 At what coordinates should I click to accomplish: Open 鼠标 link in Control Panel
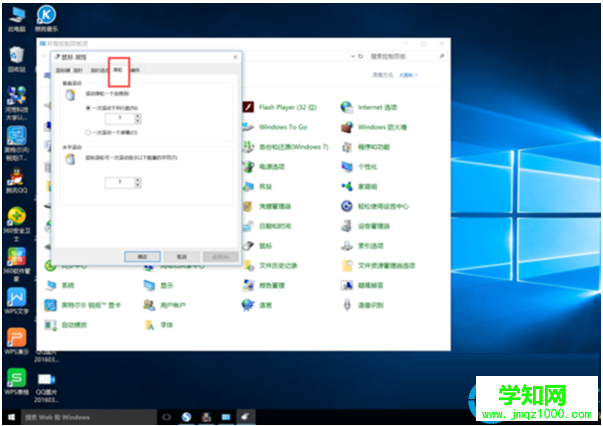(266, 246)
